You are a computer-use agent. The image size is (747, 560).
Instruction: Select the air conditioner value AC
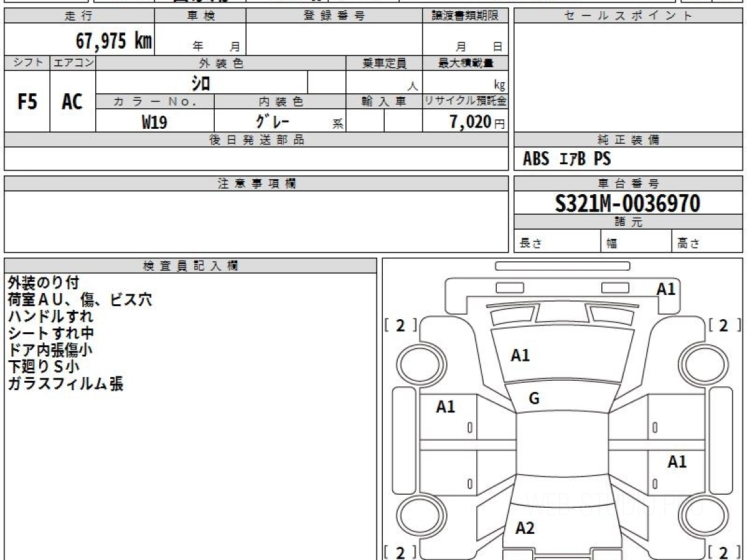tap(73, 101)
